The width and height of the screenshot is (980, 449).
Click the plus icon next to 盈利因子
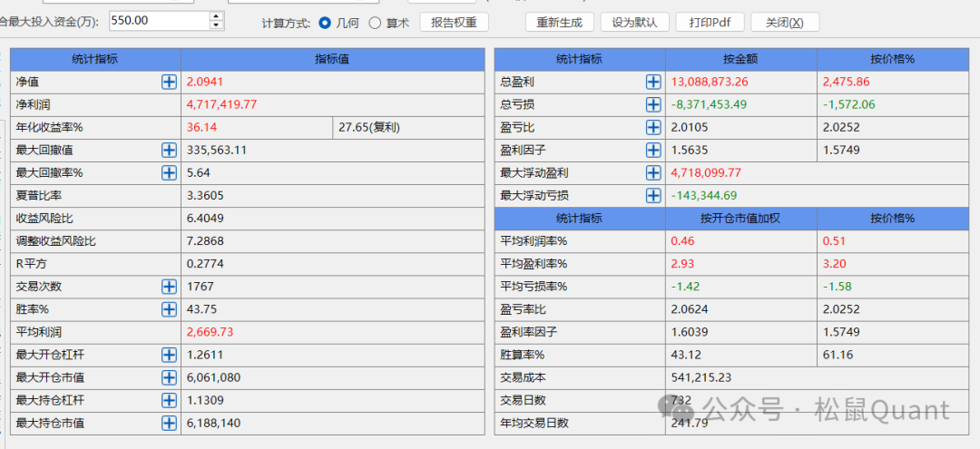tap(653, 150)
